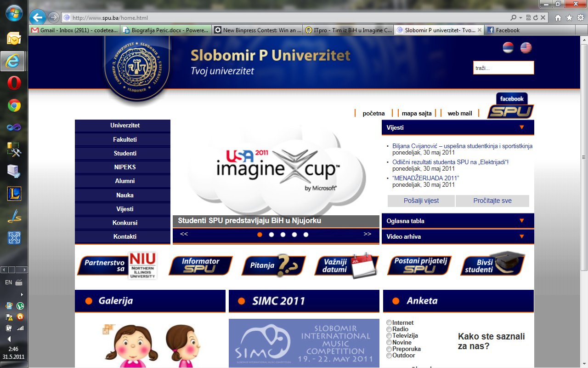
Task: Select the Preporuka radio button
Action: click(389, 349)
